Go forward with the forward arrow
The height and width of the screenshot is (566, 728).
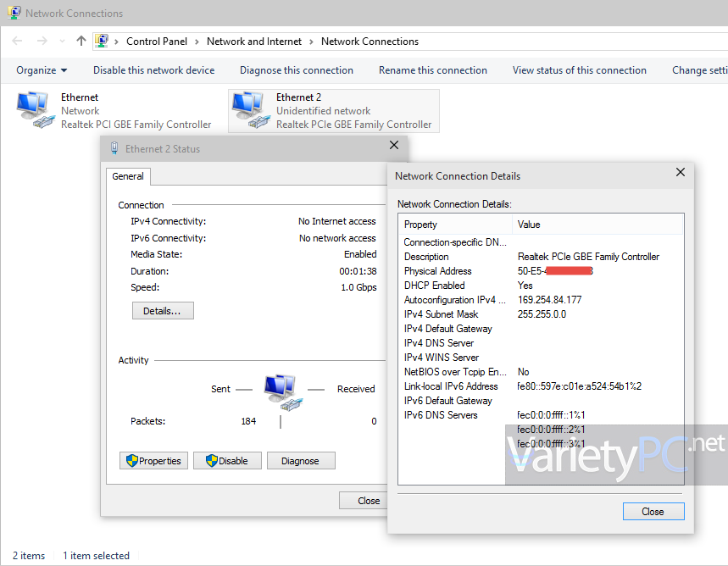42,42
